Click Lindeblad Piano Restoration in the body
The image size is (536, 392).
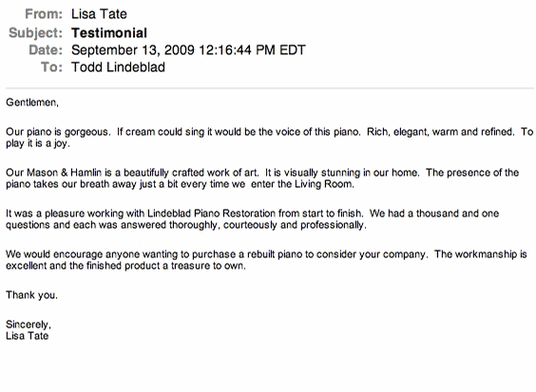[x=211, y=214]
